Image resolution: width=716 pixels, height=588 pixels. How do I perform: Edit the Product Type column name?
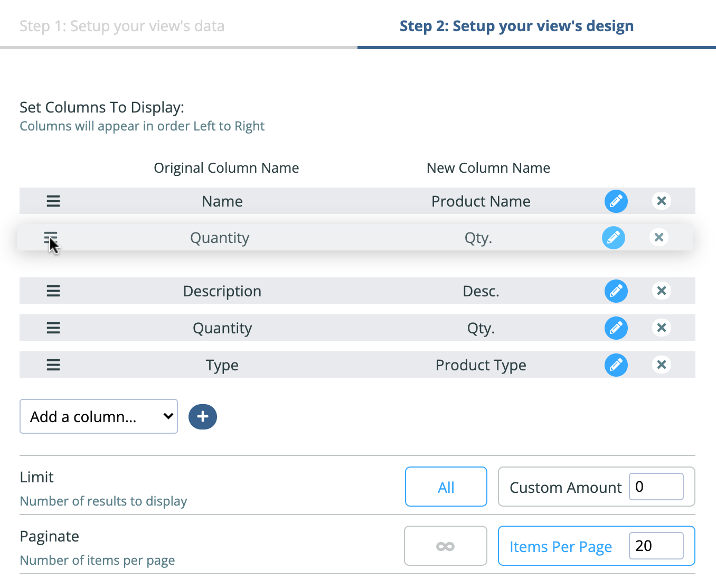[616, 365]
